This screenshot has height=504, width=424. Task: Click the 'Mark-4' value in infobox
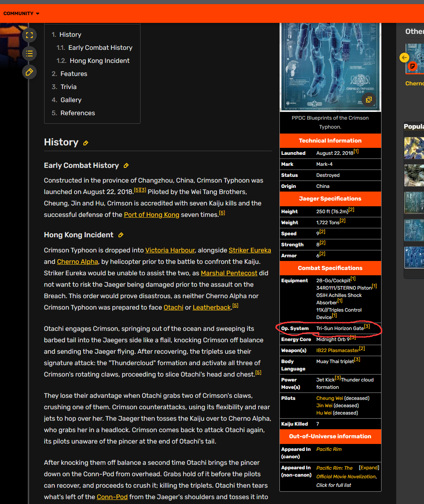point(324,164)
